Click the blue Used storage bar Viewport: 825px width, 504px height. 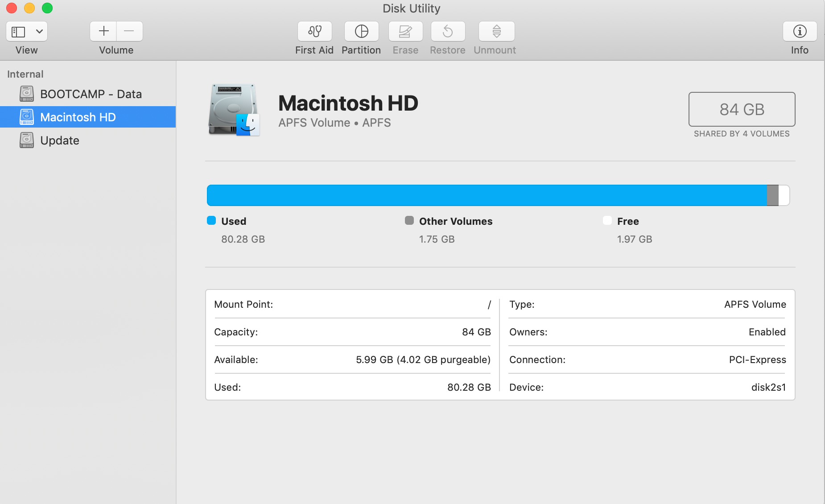487,195
